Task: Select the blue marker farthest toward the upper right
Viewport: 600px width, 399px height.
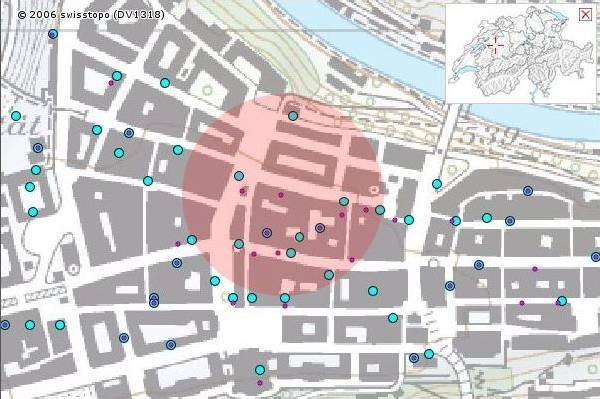Action: click(528, 191)
